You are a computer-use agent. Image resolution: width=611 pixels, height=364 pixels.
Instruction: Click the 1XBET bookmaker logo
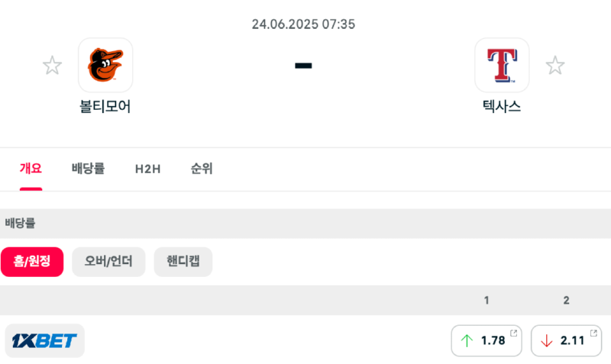pyautogui.click(x=45, y=340)
